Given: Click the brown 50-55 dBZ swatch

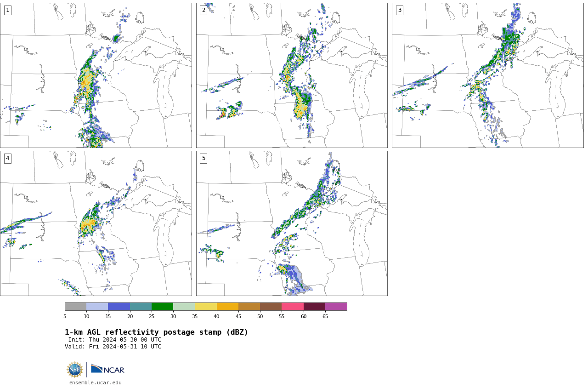Looking at the screenshot, I should click(x=271, y=307).
